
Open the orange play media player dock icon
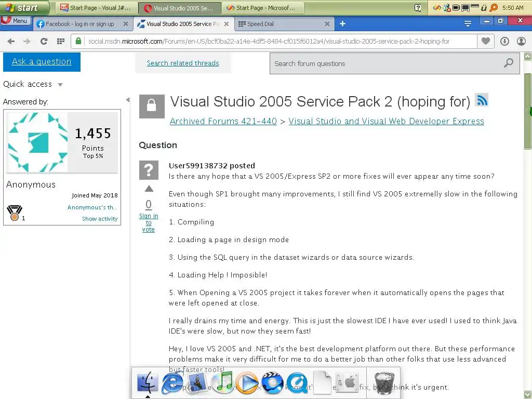click(x=247, y=383)
